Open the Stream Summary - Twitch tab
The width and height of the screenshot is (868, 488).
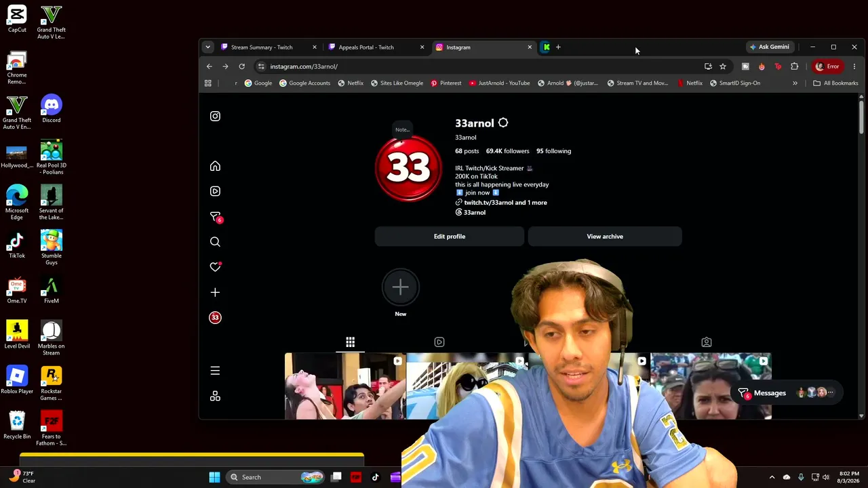pos(268,47)
